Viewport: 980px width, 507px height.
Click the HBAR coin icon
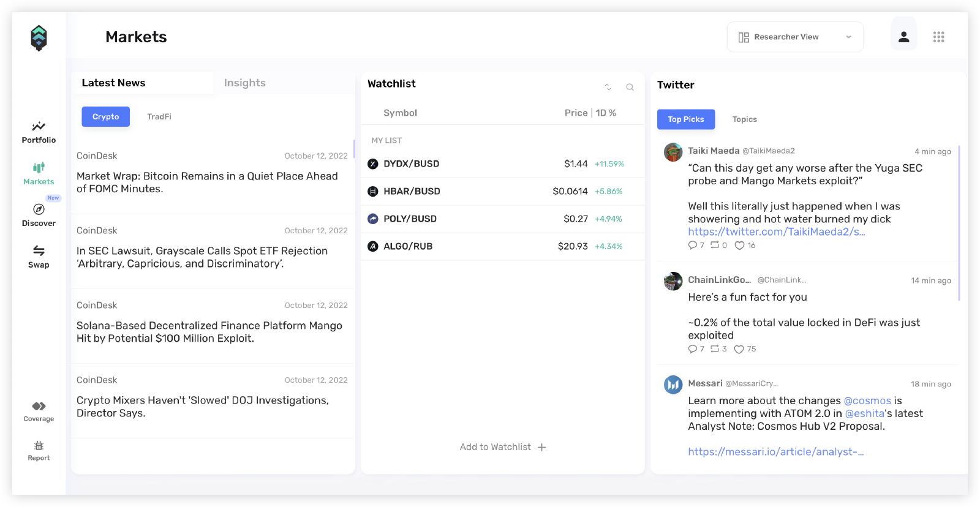tap(372, 191)
